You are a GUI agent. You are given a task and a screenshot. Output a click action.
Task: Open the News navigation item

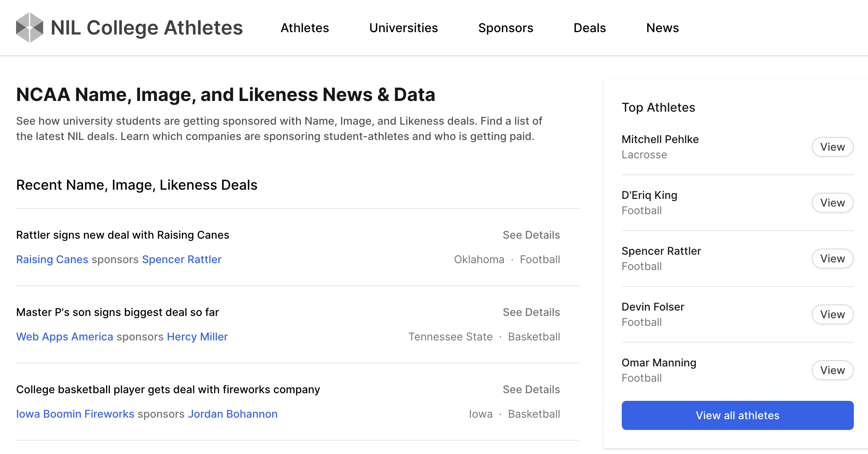point(662,28)
